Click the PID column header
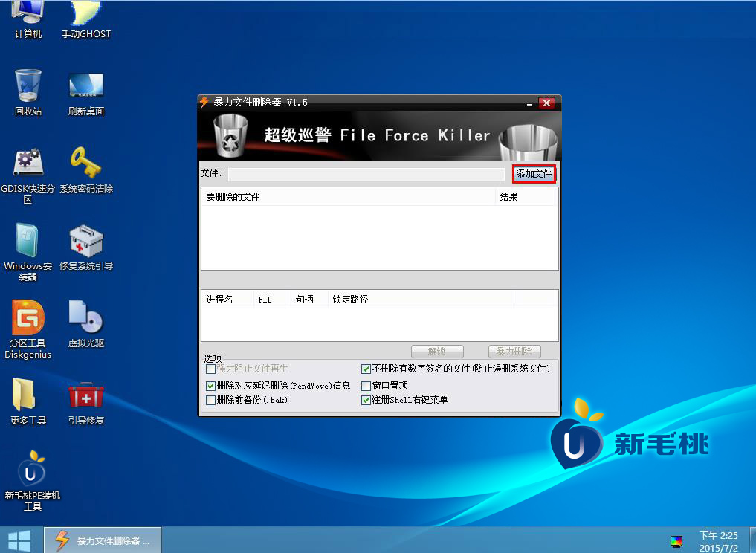756x553 pixels. (x=272, y=300)
